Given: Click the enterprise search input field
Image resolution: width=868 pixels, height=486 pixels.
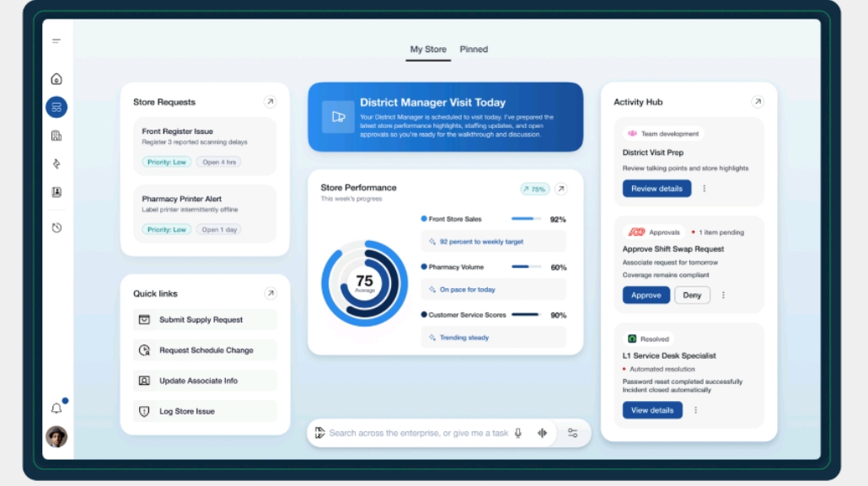Looking at the screenshot, I should (x=418, y=433).
